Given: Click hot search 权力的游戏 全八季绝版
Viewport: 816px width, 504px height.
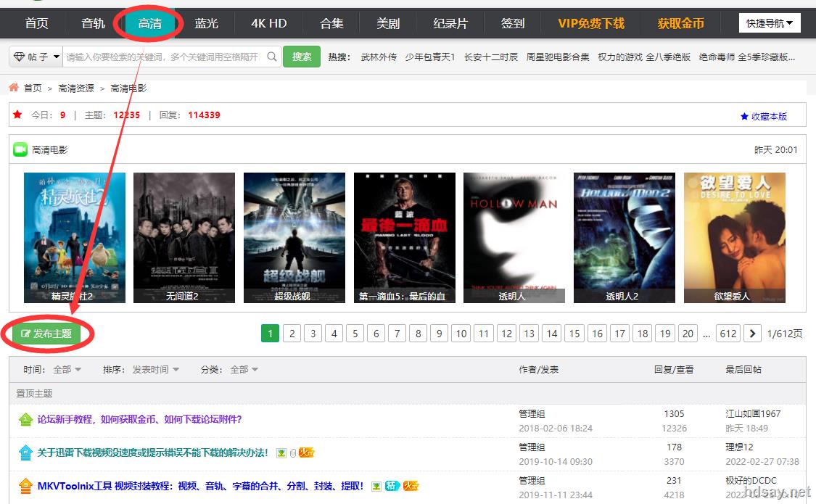Looking at the screenshot, I should (644, 57).
